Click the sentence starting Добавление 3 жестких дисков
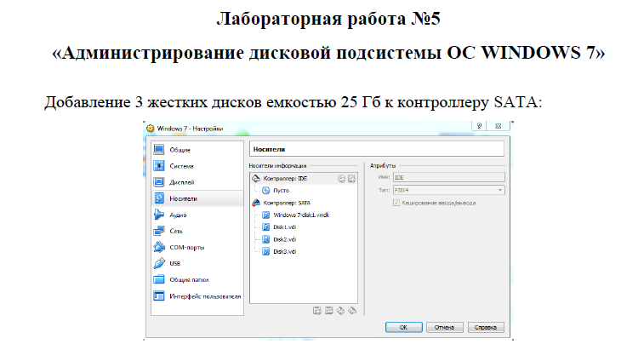This screenshot has height=344, width=644. (x=294, y=102)
